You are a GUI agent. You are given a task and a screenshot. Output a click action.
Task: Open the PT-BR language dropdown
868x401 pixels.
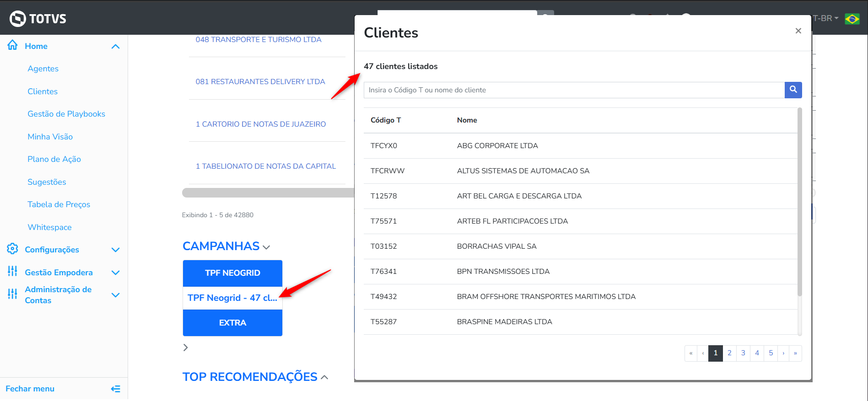tap(825, 18)
